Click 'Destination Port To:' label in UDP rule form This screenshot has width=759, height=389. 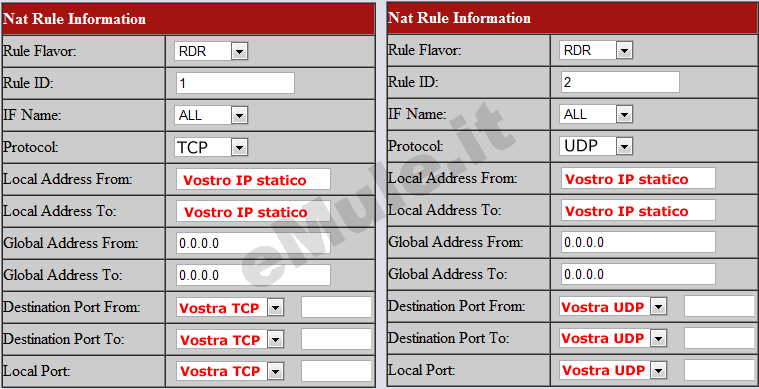click(449, 338)
